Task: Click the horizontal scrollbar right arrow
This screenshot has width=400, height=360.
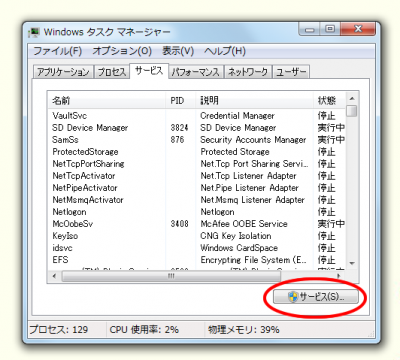Action: (x=339, y=276)
